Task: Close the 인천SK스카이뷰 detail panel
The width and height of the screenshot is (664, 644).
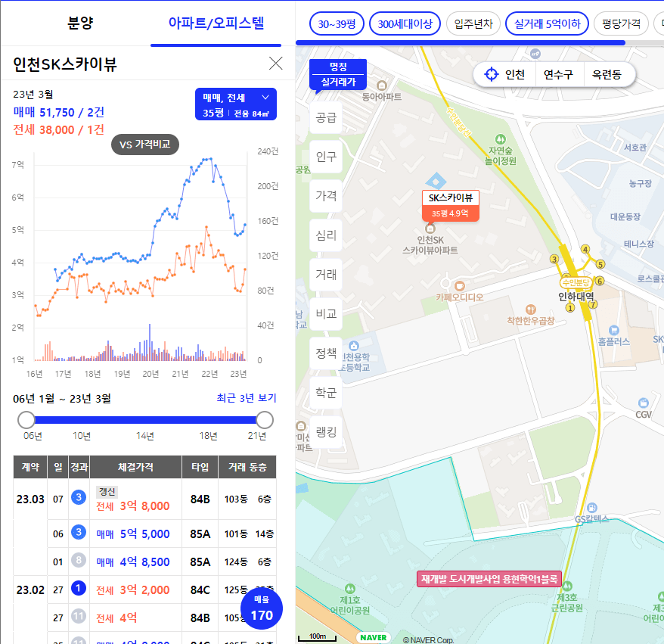Action: coord(276,64)
